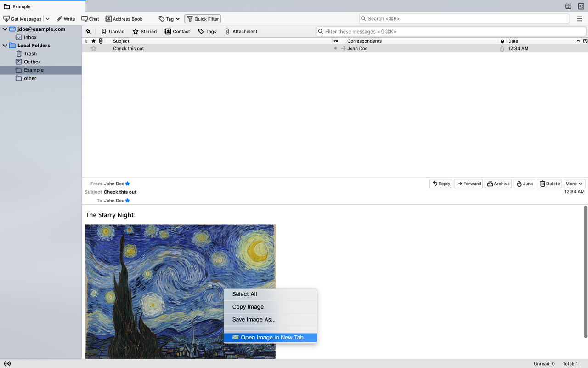Toggle read dot of 'Check this out'
This screenshot has height=368, width=588.
pyautogui.click(x=335, y=48)
